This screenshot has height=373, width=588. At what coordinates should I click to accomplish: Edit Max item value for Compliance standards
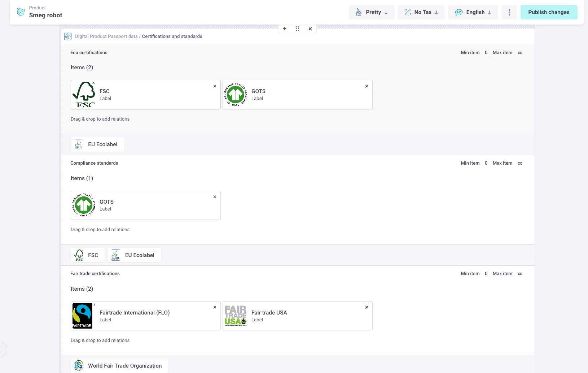point(520,163)
